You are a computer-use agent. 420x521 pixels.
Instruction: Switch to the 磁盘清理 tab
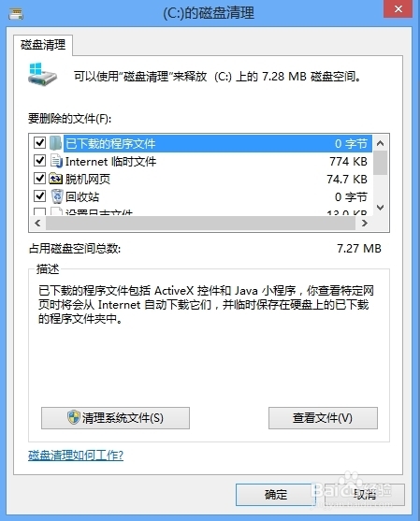(43, 45)
